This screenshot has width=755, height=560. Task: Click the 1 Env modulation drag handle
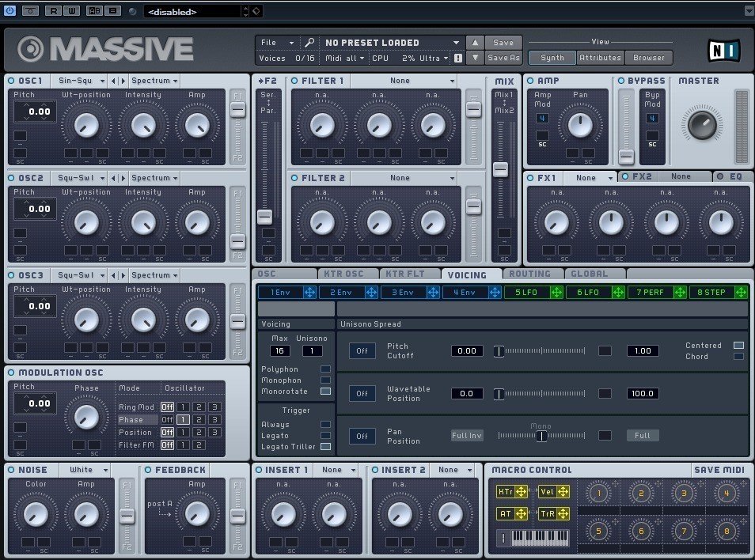pyautogui.click(x=309, y=292)
